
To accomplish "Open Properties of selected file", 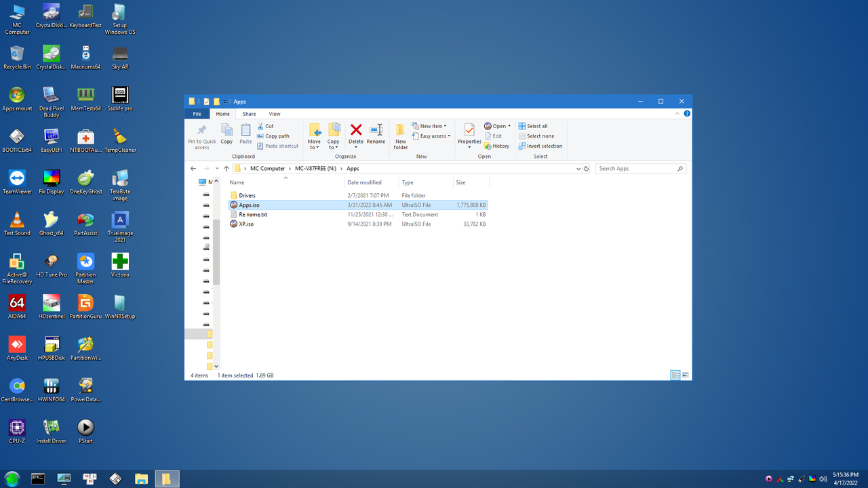I will coord(469,136).
